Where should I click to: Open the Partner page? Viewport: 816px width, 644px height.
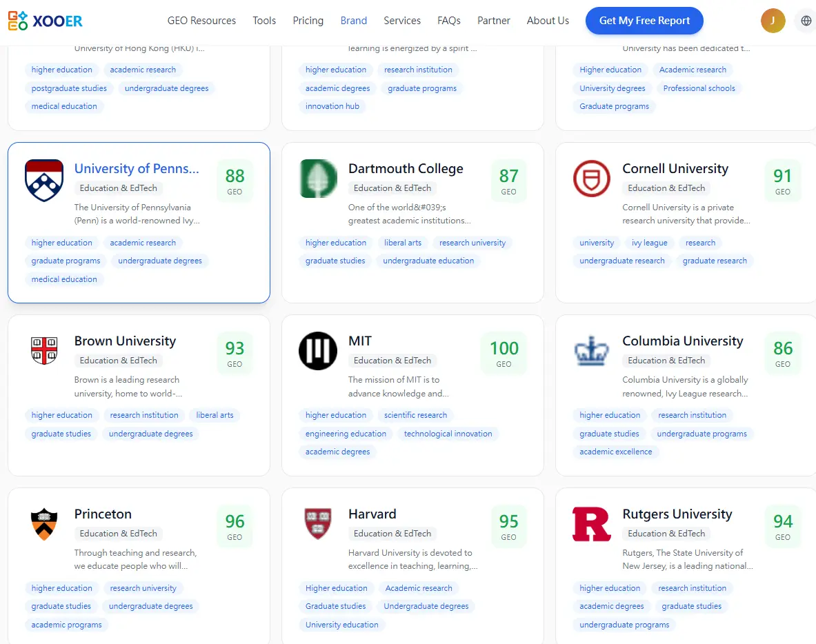click(494, 21)
